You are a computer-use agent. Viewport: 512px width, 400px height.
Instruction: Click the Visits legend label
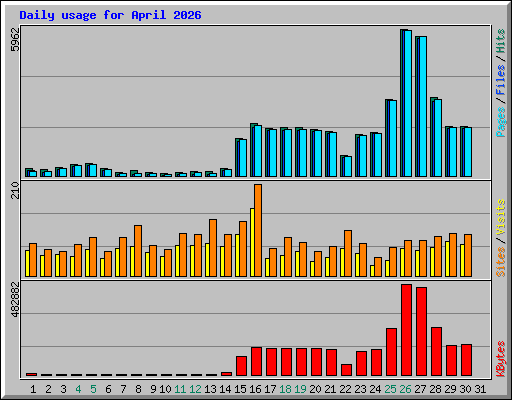click(x=500, y=218)
